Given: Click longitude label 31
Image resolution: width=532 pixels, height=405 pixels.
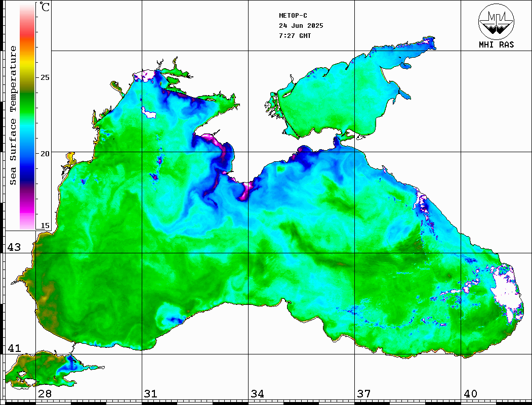Looking at the screenshot, I should pos(151,394).
